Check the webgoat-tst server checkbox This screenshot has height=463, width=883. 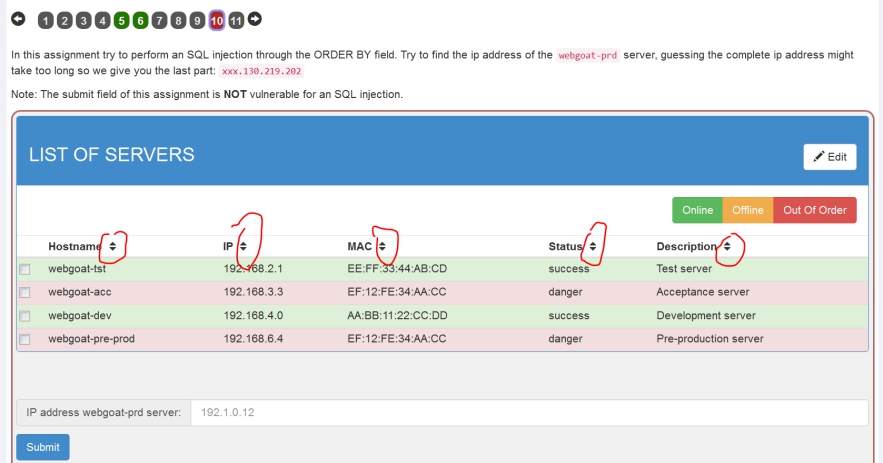pos(25,269)
